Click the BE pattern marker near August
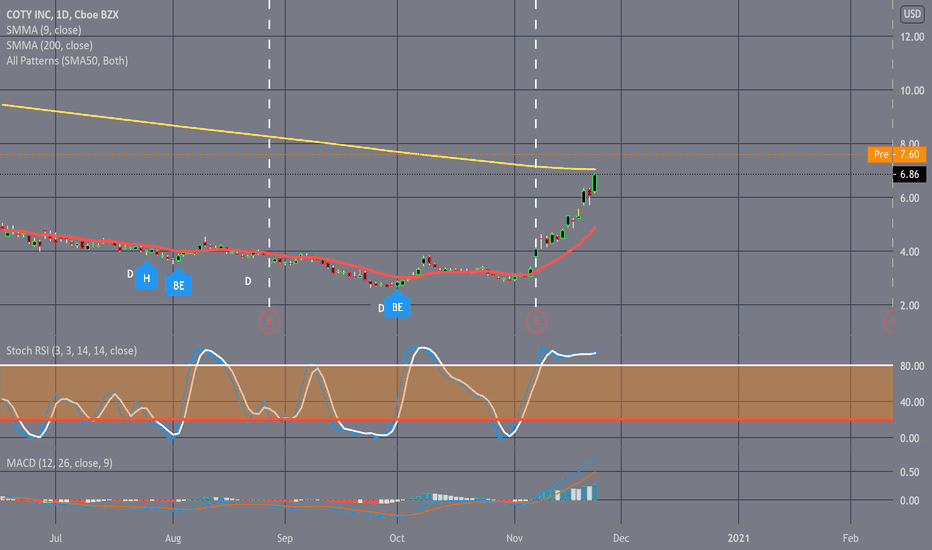Viewport: 932px width, 550px height. point(178,284)
